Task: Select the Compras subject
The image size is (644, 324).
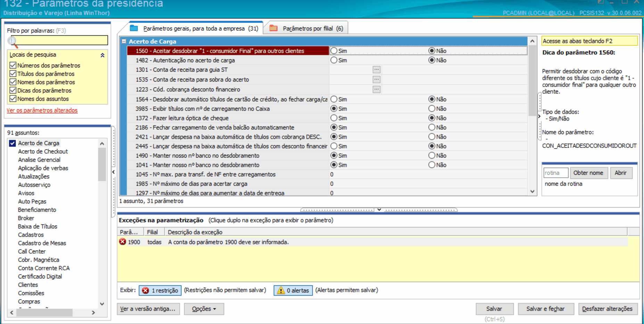Action: (x=29, y=301)
